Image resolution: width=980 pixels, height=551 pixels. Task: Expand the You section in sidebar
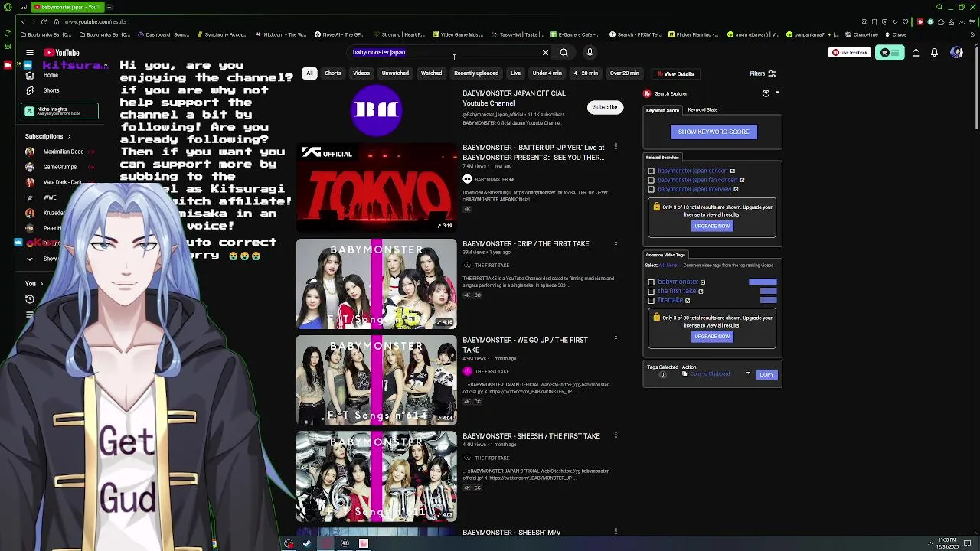35,283
